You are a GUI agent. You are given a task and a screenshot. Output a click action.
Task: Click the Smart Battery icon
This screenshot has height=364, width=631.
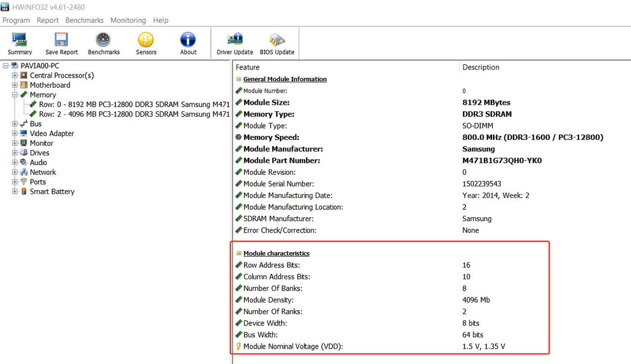[24, 192]
